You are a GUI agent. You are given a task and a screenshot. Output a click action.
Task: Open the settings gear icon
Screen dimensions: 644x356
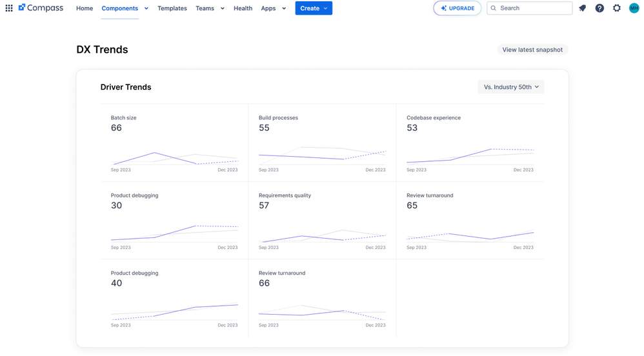[x=617, y=8]
